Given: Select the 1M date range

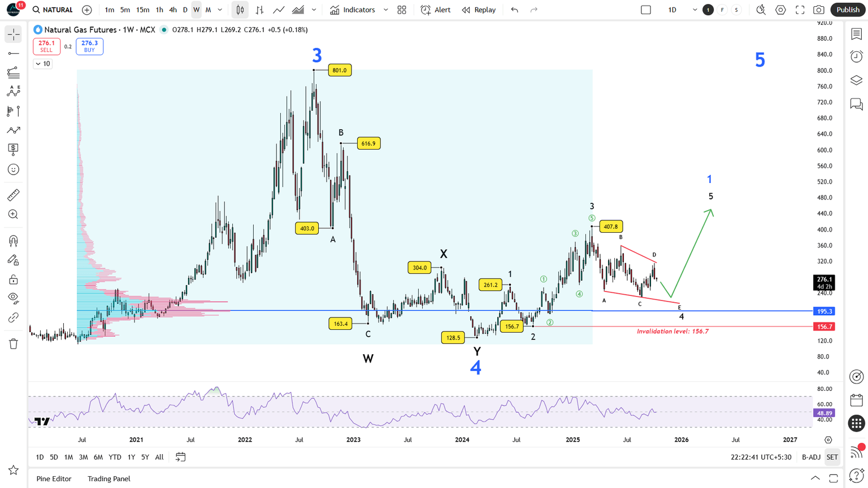Looking at the screenshot, I should tap(68, 457).
